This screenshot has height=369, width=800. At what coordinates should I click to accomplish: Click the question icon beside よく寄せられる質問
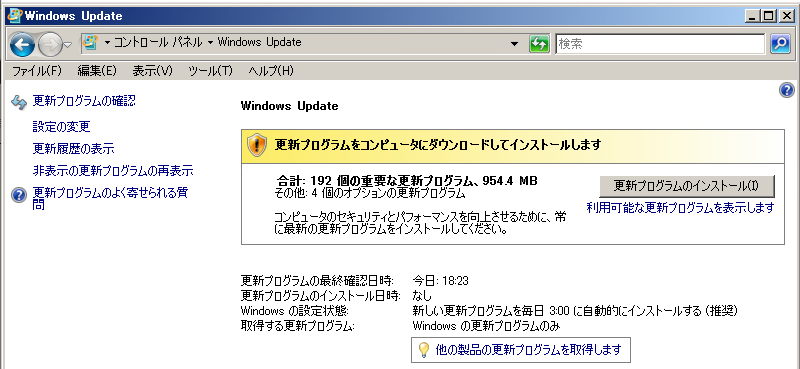coord(19,195)
